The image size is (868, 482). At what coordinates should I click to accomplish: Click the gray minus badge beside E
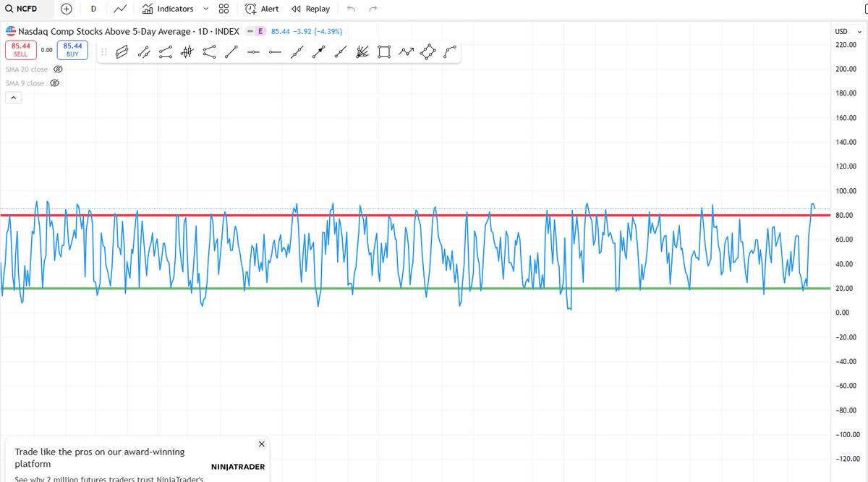coord(250,31)
